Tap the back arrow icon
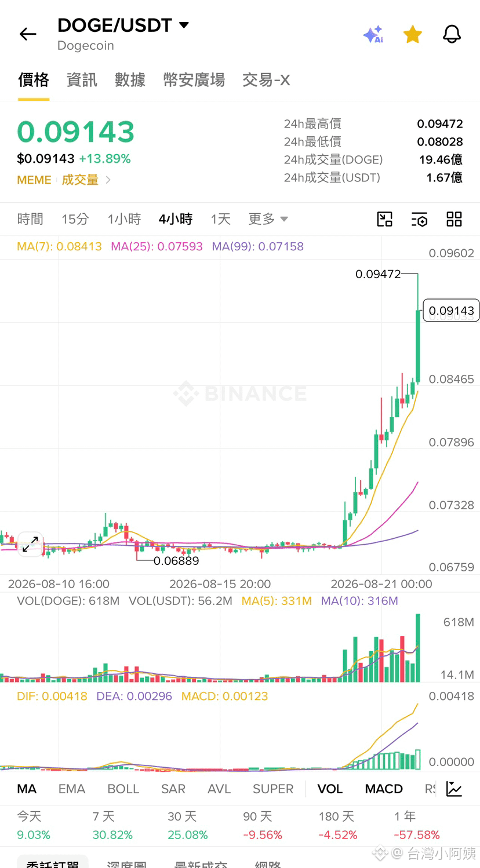The width and height of the screenshot is (480, 868). click(28, 34)
